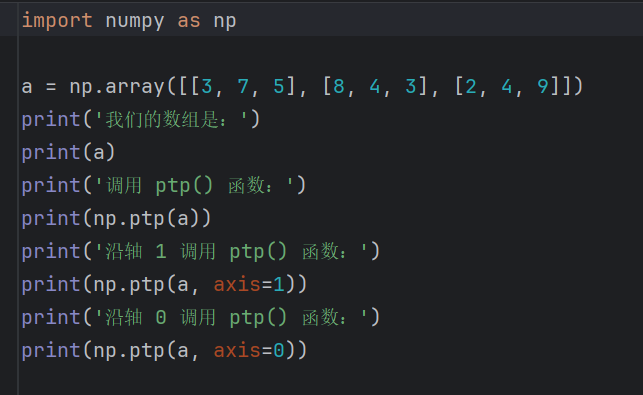This screenshot has width=643, height=395.
Task: Click the line 'import numpy as np'
Action: pos(129,21)
